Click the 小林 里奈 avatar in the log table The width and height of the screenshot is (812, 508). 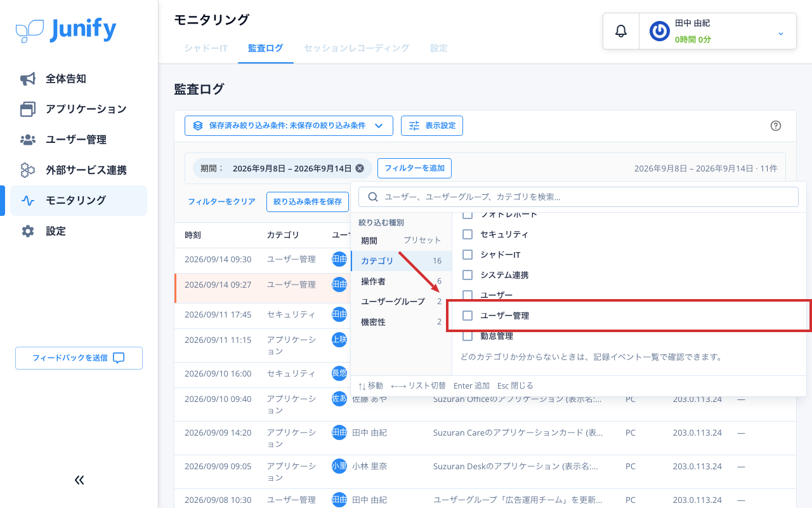(x=339, y=466)
